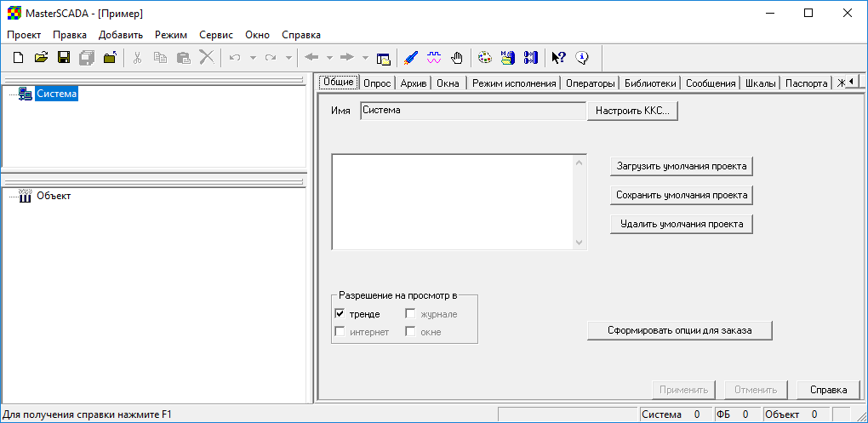The height and width of the screenshot is (423, 868).
Task: Enable the 'интернет' checkbox
Action: (x=340, y=332)
